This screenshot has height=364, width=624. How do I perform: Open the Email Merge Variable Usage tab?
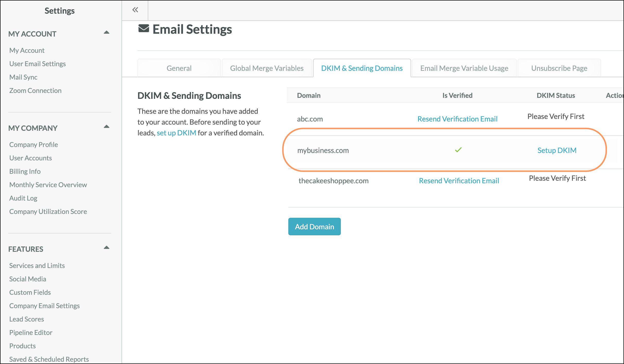pyautogui.click(x=464, y=68)
